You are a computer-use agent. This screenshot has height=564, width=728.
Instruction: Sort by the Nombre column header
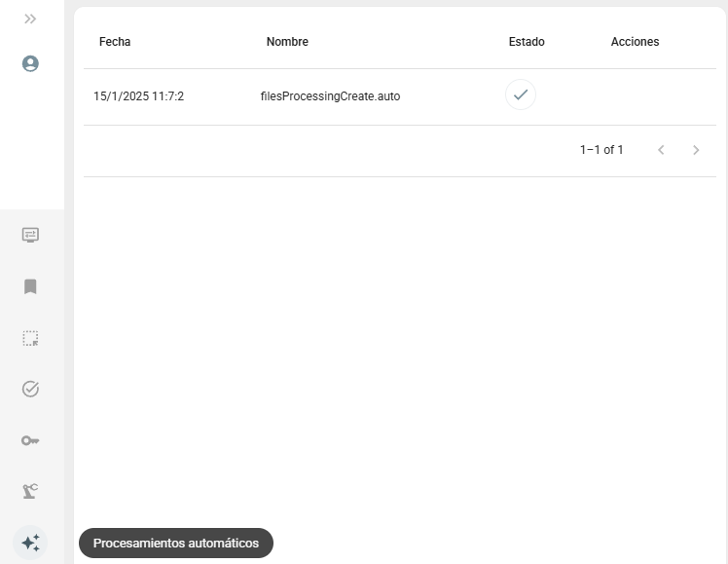click(287, 42)
